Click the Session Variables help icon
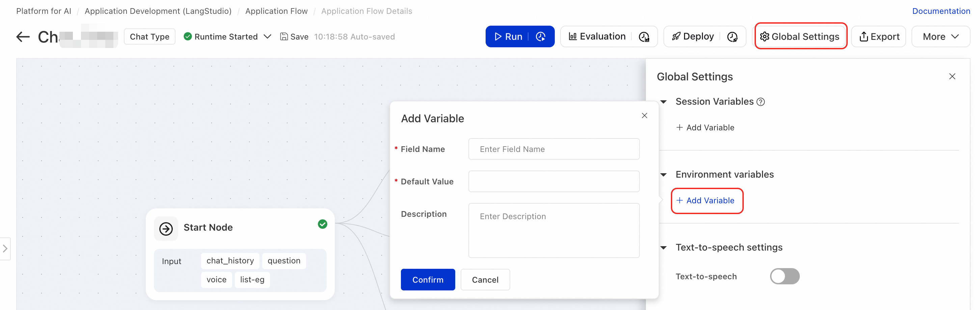This screenshot has height=310, width=980. pyautogui.click(x=761, y=102)
